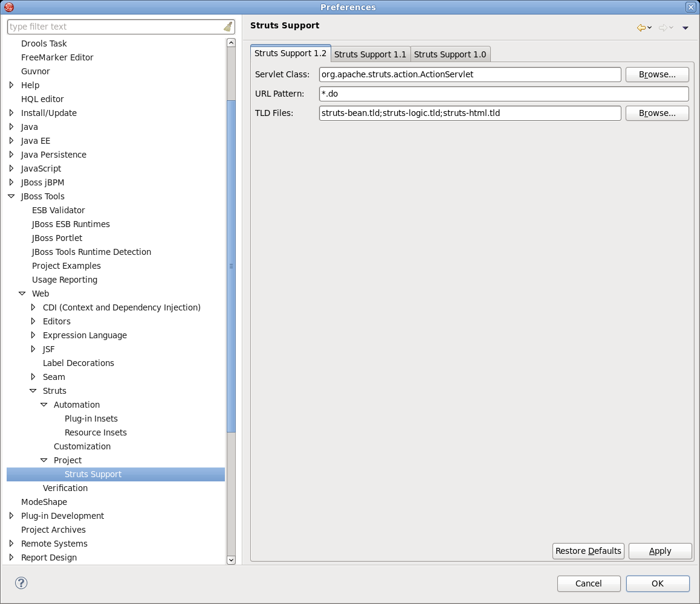Switch to Struts Support 1.1 tab
700x604 pixels.
coord(370,54)
